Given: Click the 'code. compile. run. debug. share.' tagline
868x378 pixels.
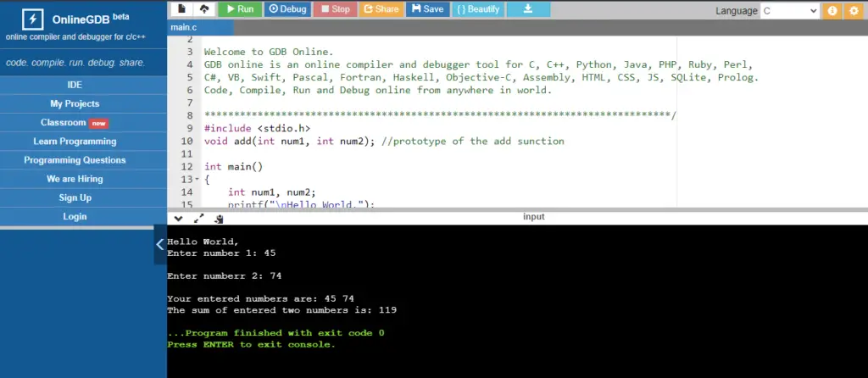Looking at the screenshot, I should coord(75,63).
